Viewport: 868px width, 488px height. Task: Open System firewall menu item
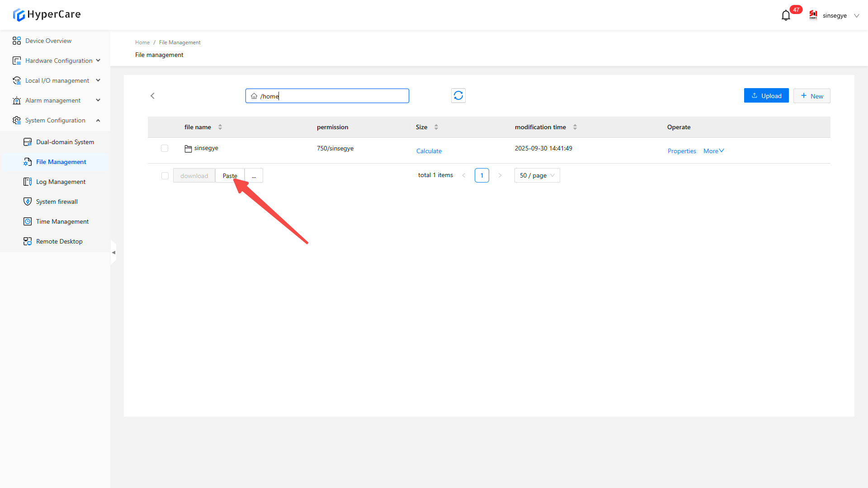(x=57, y=202)
